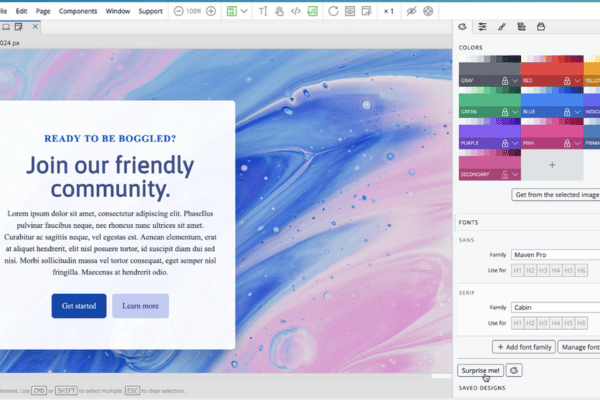Screen dimensions: 600x400
Task: Open the Edit menu
Action: tap(21, 11)
